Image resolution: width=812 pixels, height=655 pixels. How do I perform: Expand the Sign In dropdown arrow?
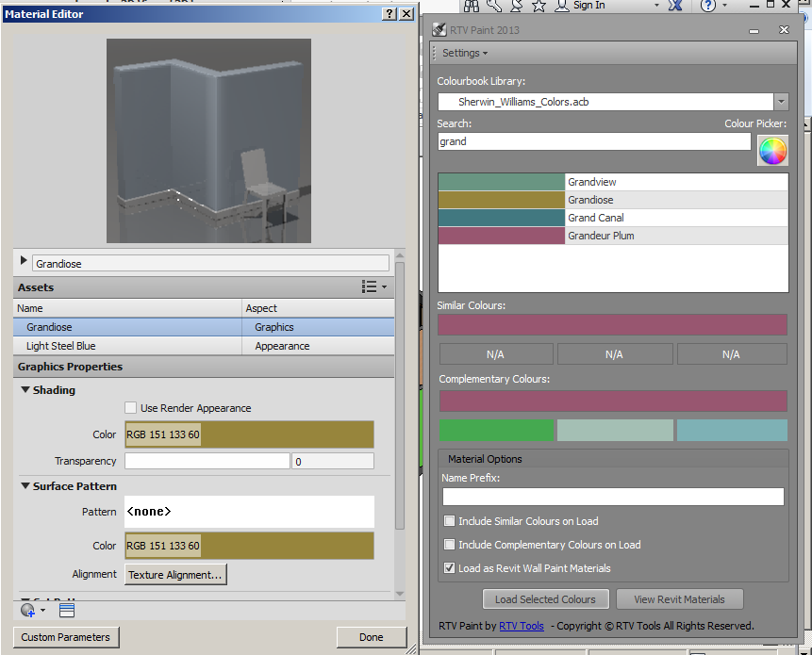pyautogui.click(x=656, y=5)
